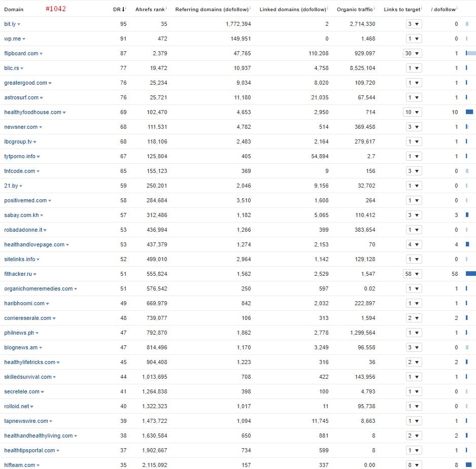Open tapnewswire.com domain link
The height and width of the screenshot is (469, 476).
26,421
